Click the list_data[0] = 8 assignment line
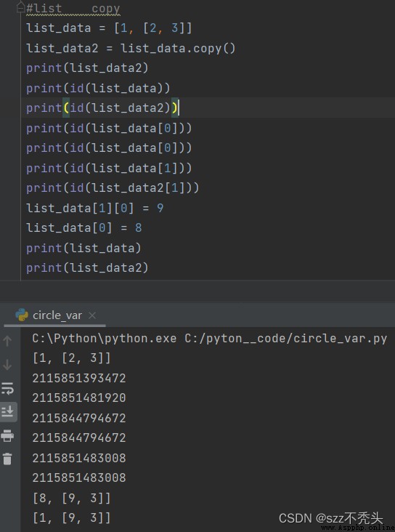395x532 pixels. pyautogui.click(x=84, y=227)
